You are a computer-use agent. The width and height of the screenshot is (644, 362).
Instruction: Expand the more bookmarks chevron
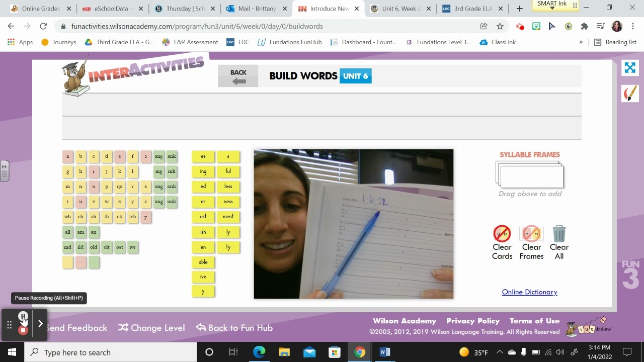[581, 42]
